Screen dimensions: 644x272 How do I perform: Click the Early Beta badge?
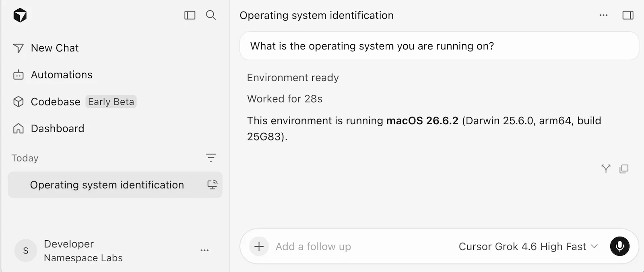pyautogui.click(x=111, y=102)
